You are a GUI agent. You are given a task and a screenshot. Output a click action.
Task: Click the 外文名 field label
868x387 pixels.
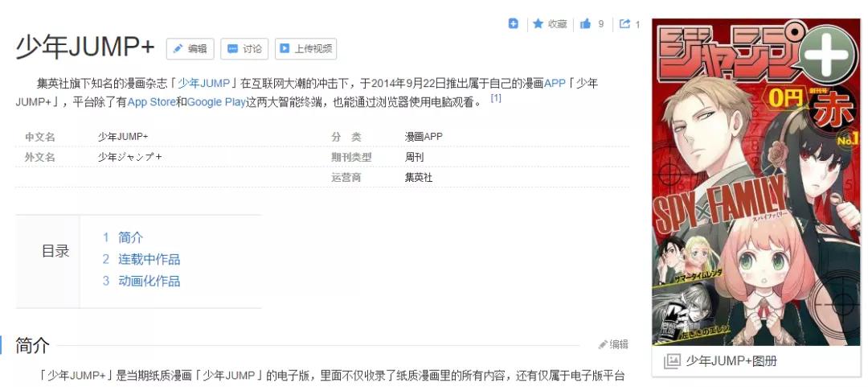coord(40,158)
